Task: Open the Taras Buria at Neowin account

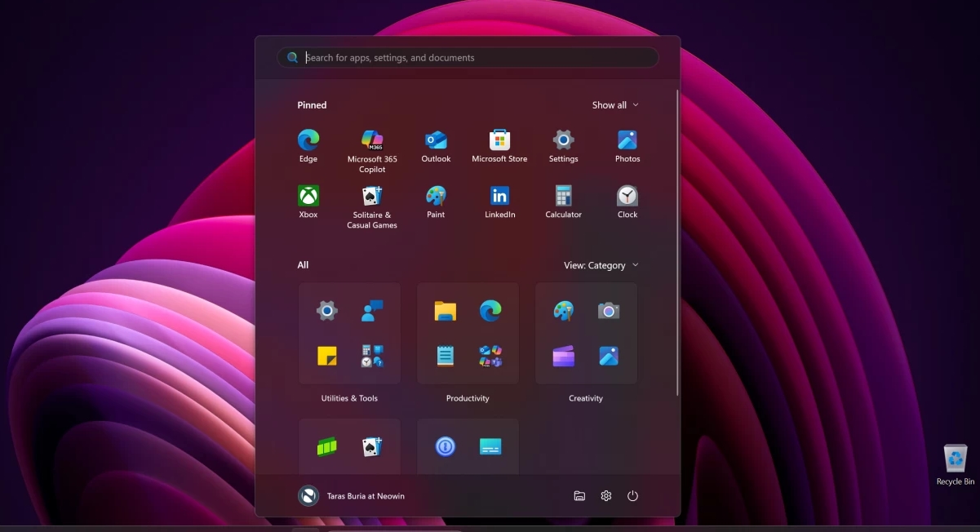Action: click(352, 496)
